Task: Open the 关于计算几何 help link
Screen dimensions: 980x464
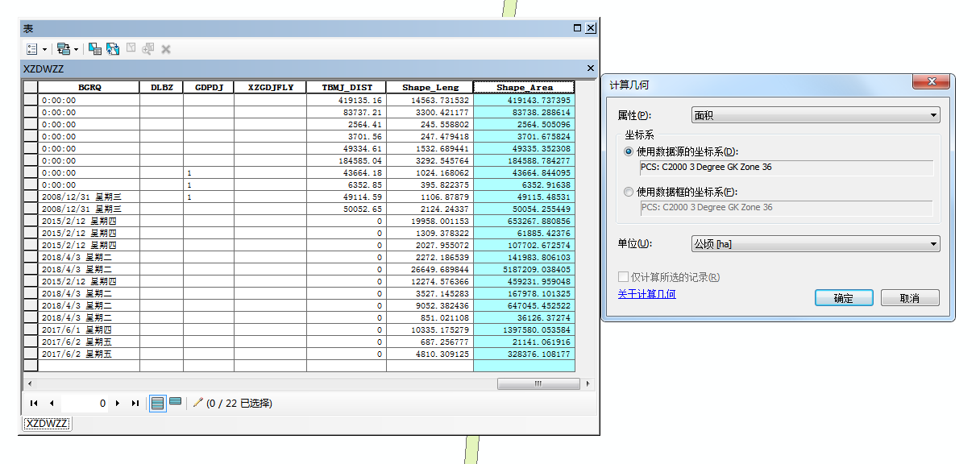Action: 646,294
